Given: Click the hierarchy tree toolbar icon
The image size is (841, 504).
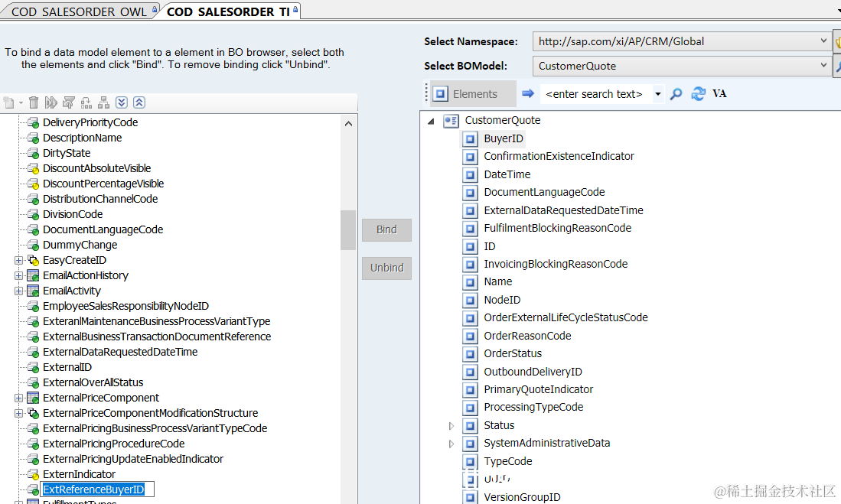Looking at the screenshot, I should [x=103, y=102].
